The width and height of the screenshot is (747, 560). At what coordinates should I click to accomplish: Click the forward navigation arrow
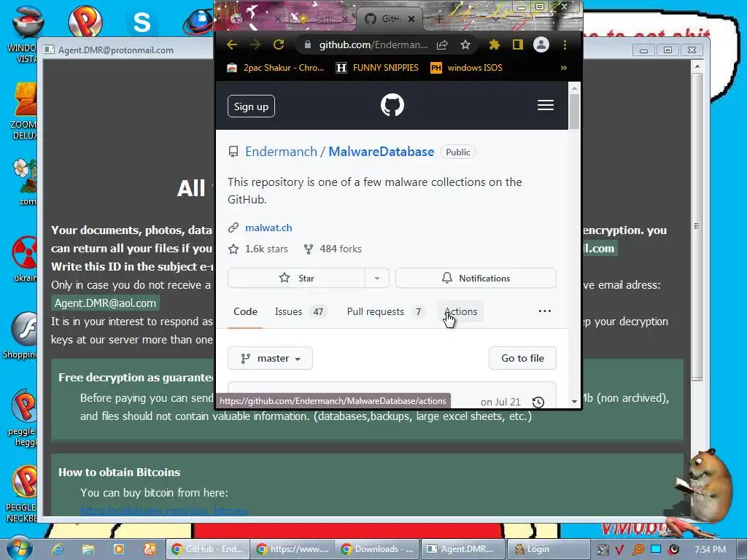click(x=255, y=44)
